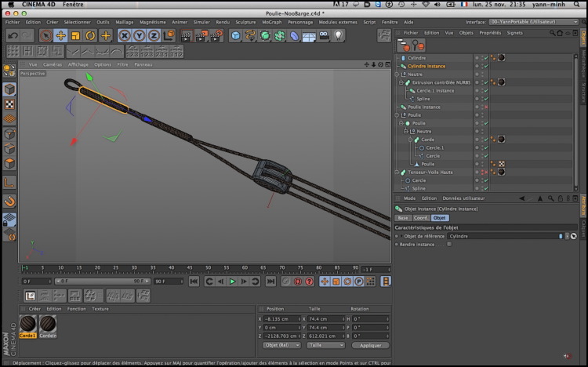588x367 pixels.
Task: Collapse the Tenseur-Voile Haute tree item
Action: (x=397, y=173)
